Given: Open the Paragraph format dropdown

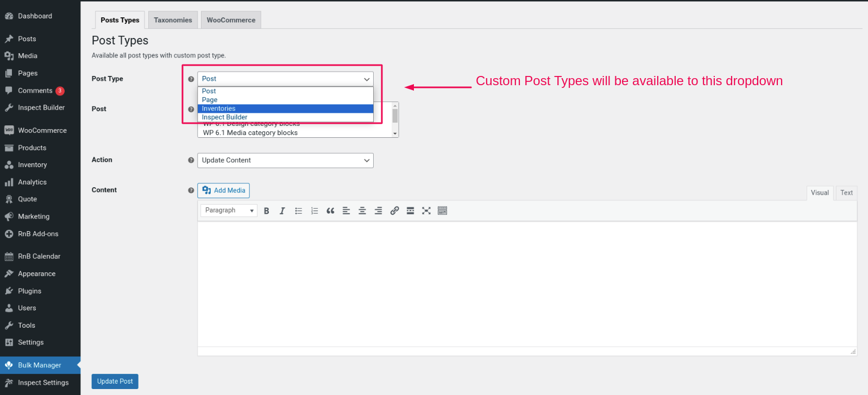Looking at the screenshot, I should (x=229, y=211).
